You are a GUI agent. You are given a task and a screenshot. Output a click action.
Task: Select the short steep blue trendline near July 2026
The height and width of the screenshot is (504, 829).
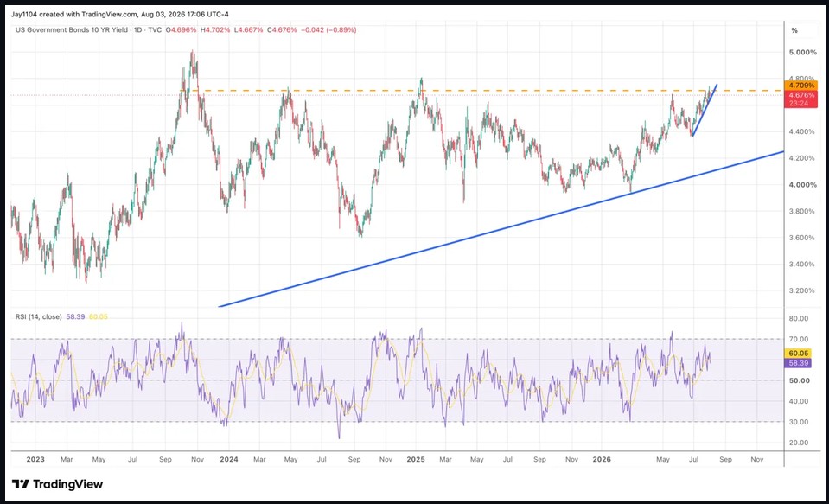click(705, 110)
